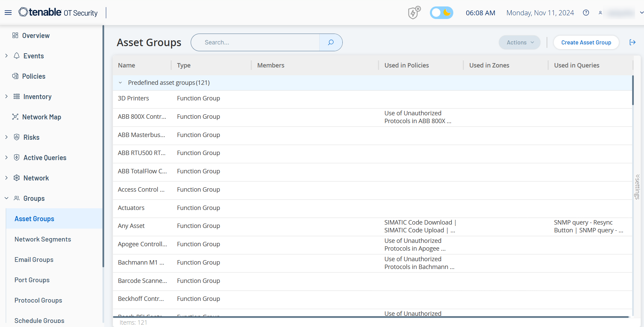Image resolution: width=644 pixels, height=327 pixels.
Task: Click the search magnifier button
Action: point(331,42)
